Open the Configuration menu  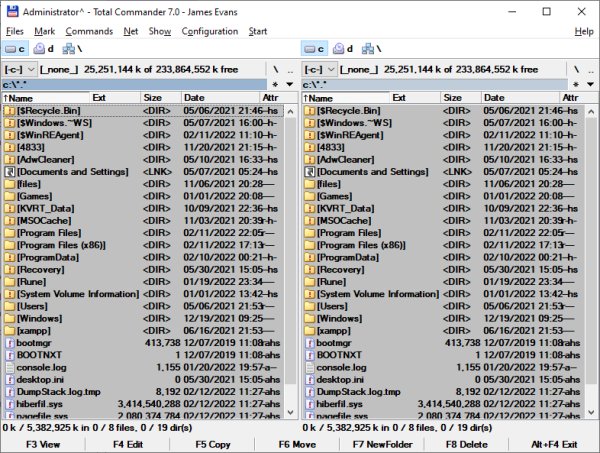coord(210,31)
